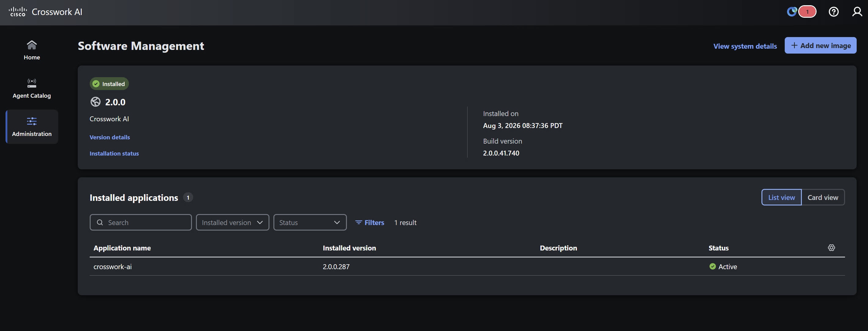Select the Administration sliders icon
Viewport: 868px width, 331px height.
coord(32,121)
